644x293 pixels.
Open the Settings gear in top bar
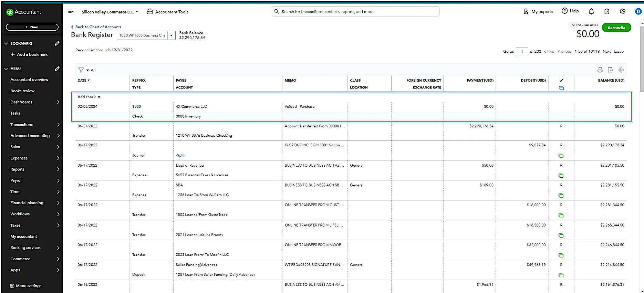tap(623, 11)
